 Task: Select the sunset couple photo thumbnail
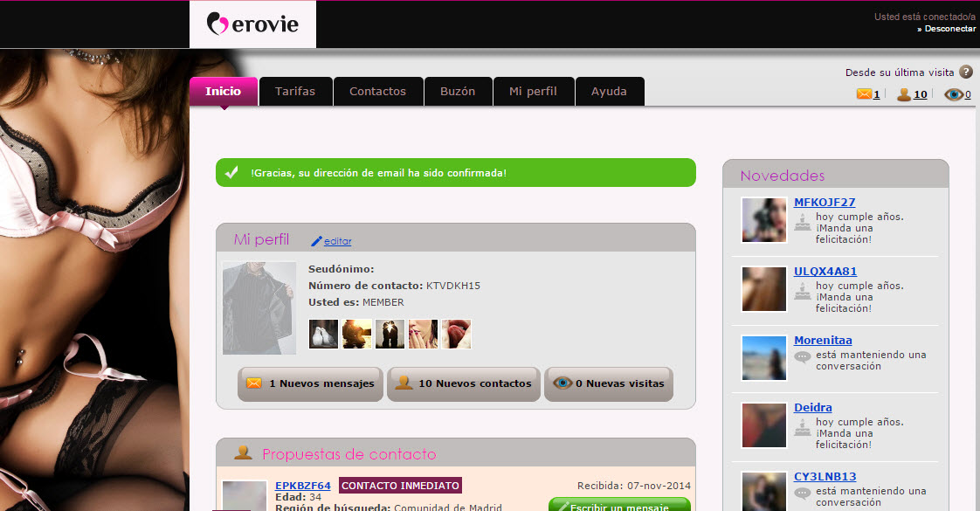(x=357, y=334)
